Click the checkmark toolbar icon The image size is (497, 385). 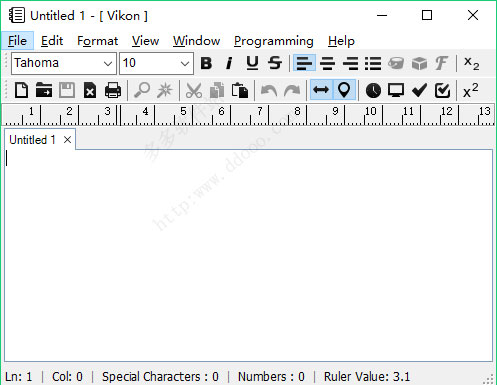pos(419,90)
